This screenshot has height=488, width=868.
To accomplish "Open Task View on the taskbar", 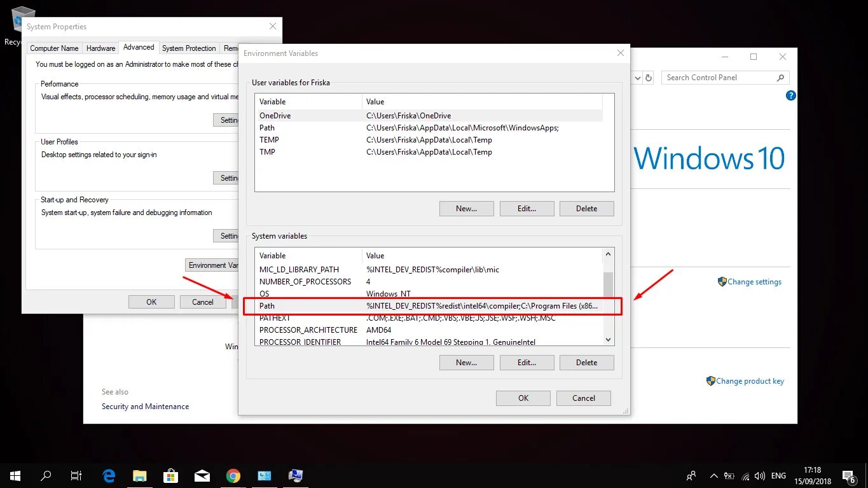I will coord(76,475).
